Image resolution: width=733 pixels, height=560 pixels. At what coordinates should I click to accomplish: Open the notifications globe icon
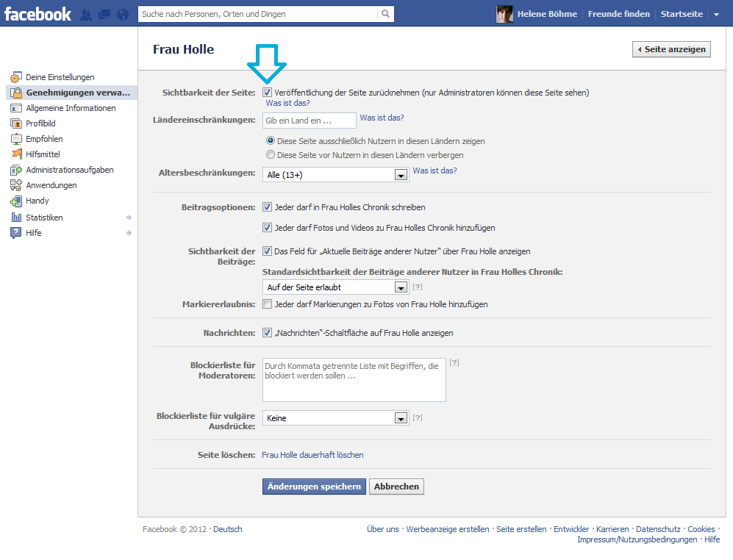coord(123,15)
